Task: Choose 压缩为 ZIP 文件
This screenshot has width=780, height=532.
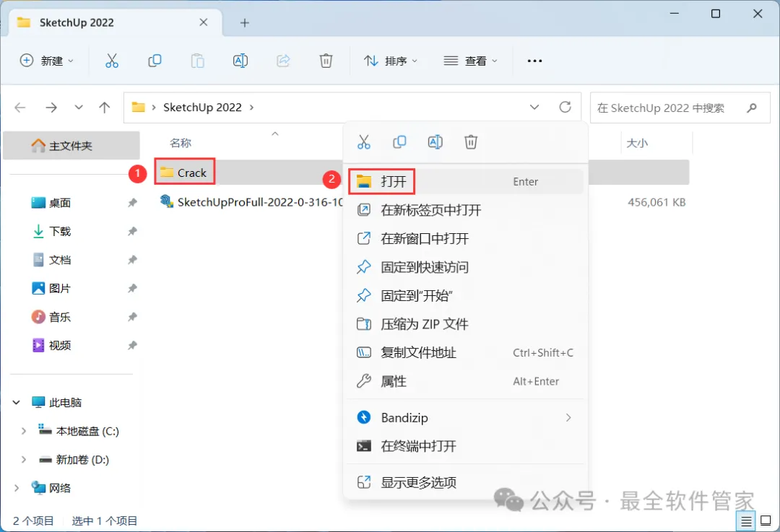Action: 466,324
